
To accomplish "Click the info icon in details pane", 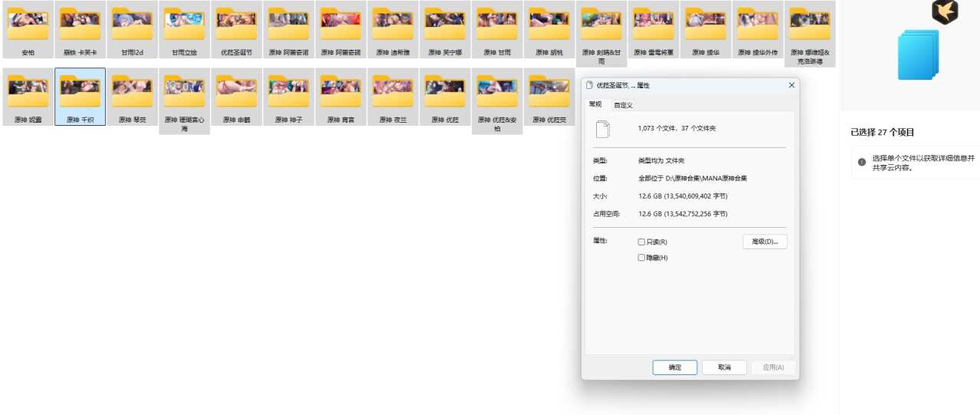I will point(861,162).
